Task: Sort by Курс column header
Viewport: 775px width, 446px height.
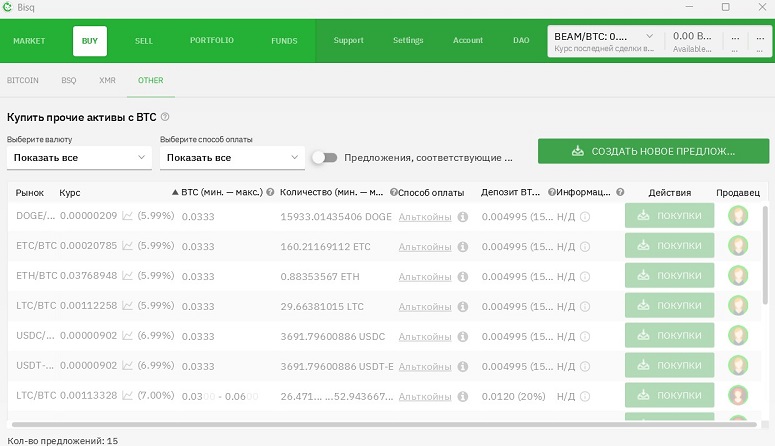Action: pos(70,193)
